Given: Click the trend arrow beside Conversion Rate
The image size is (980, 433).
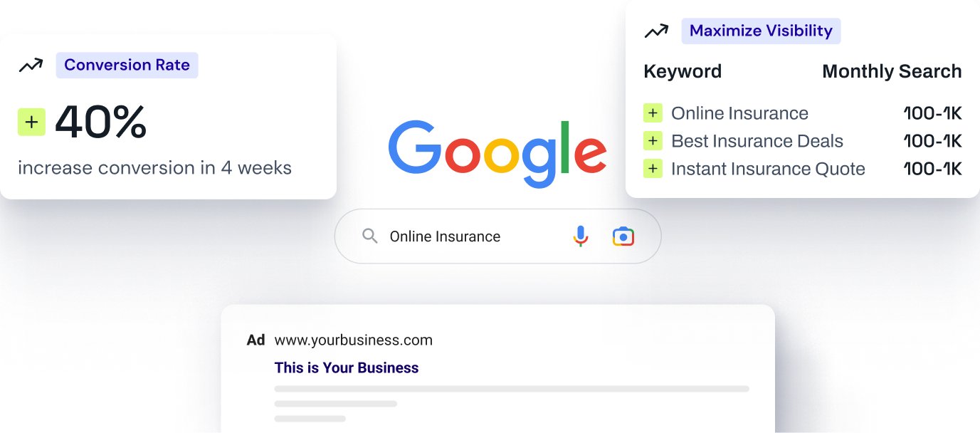Looking at the screenshot, I should (31, 66).
